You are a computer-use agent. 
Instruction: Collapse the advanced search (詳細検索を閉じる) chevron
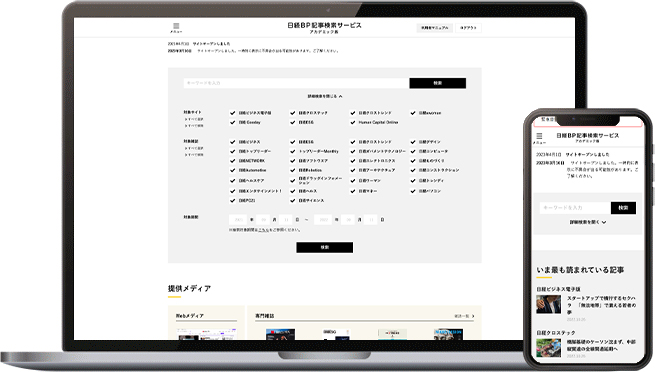point(325,96)
